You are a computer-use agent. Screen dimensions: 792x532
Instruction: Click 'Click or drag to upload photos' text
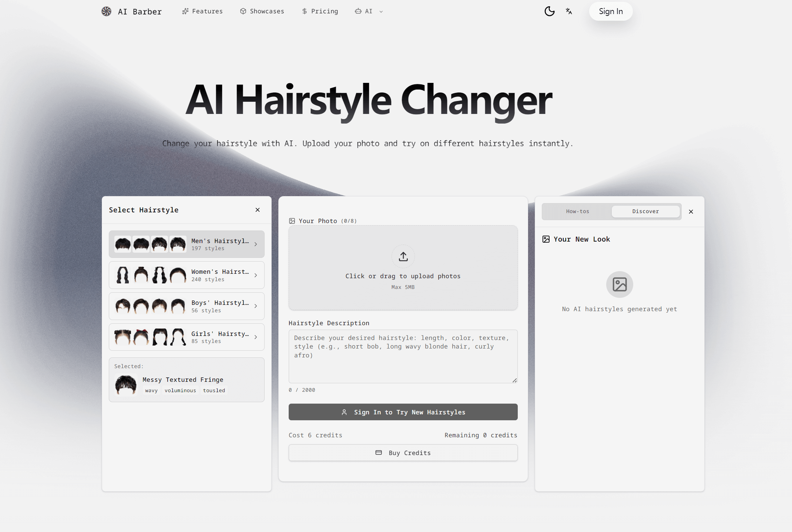tap(403, 276)
